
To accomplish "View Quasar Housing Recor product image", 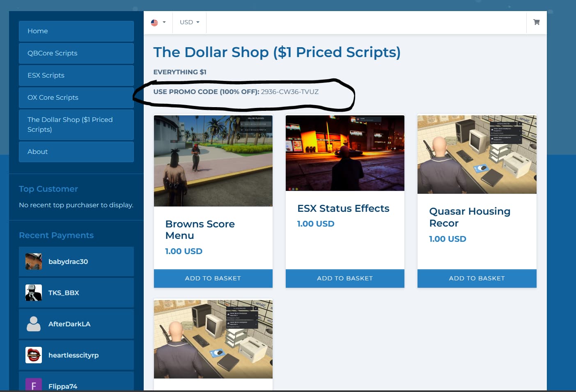I will (477, 154).
